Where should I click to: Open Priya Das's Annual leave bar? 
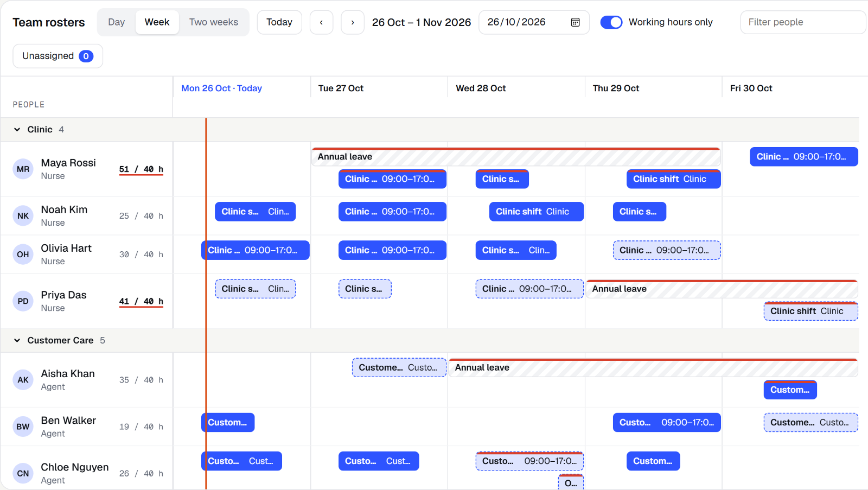coord(722,289)
